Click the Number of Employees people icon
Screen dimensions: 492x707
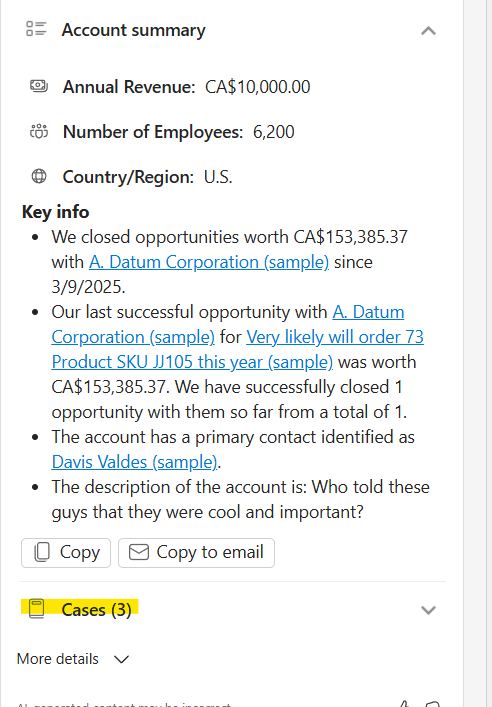click(x=39, y=131)
